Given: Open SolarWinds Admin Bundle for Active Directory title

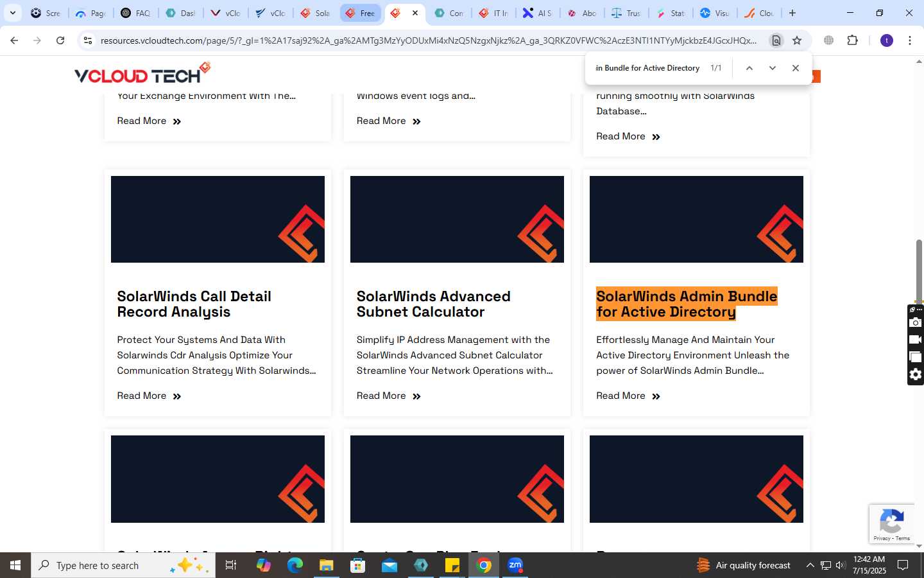Looking at the screenshot, I should pyautogui.click(x=687, y=304).
